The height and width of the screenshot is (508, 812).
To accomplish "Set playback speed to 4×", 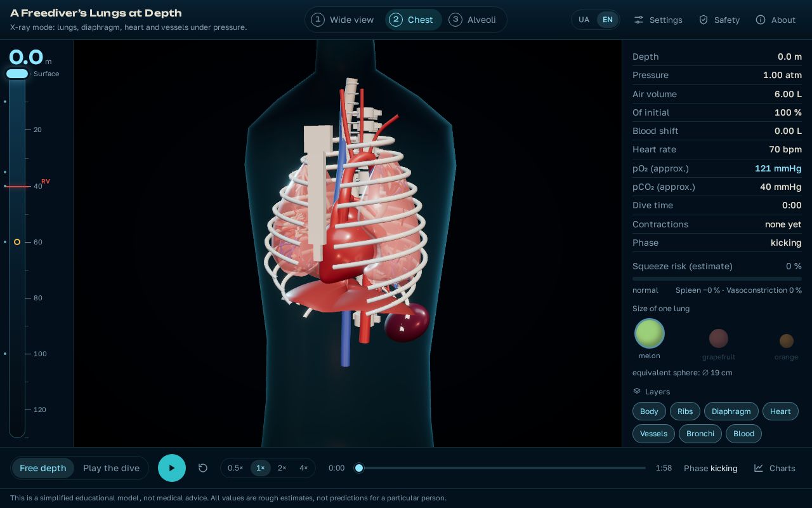I will point(304,468).
